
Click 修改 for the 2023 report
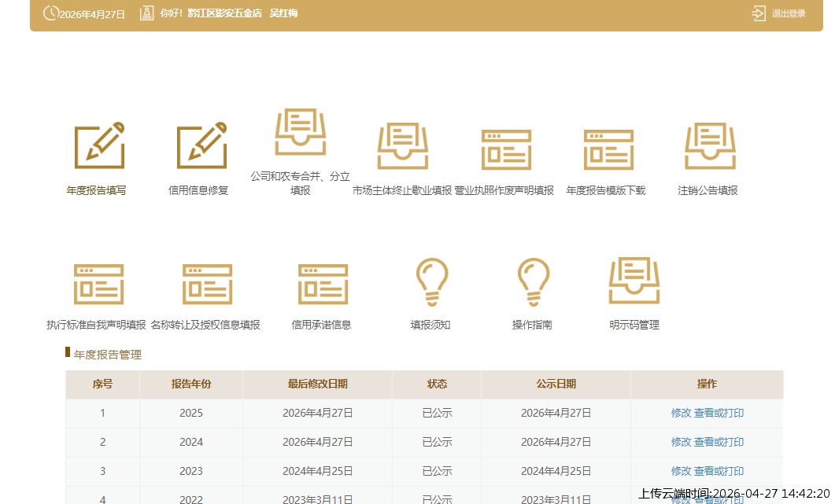pyautogui.click(x=681, y=471)
